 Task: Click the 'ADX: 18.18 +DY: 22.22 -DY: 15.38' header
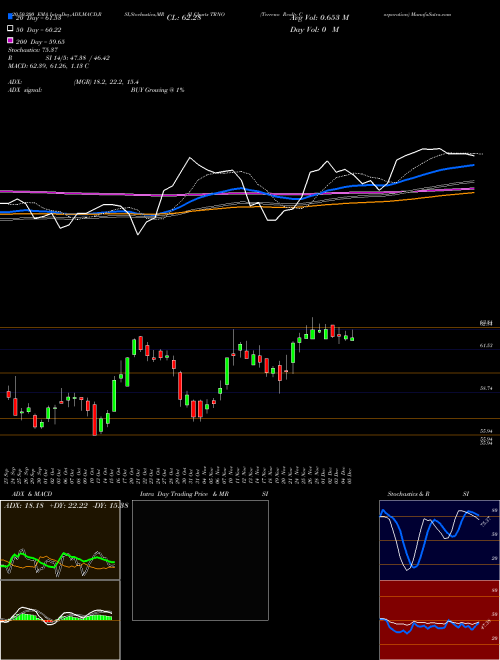point(66,506)
